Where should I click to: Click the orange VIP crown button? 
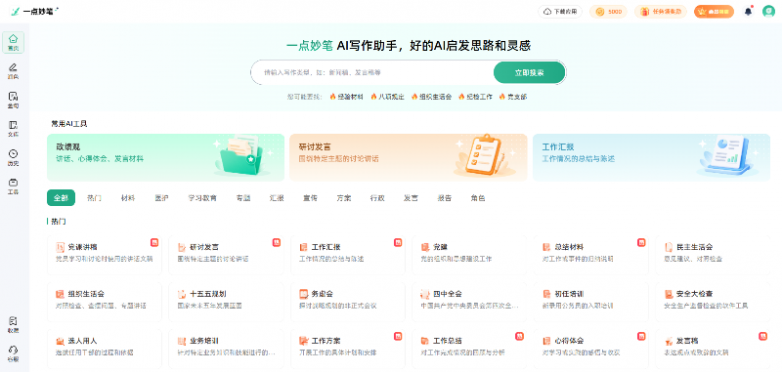(x=714, y=11)
